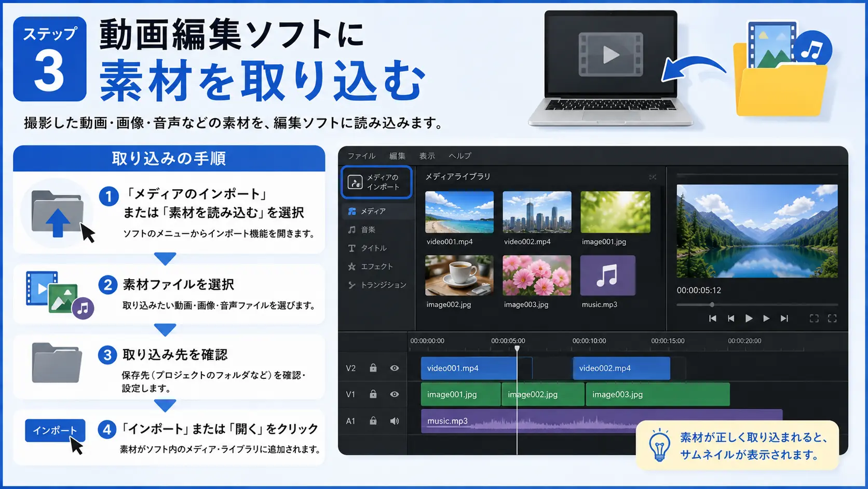Click the preview progress slider knob
This screenshot has width=868, height=489.
712,305
